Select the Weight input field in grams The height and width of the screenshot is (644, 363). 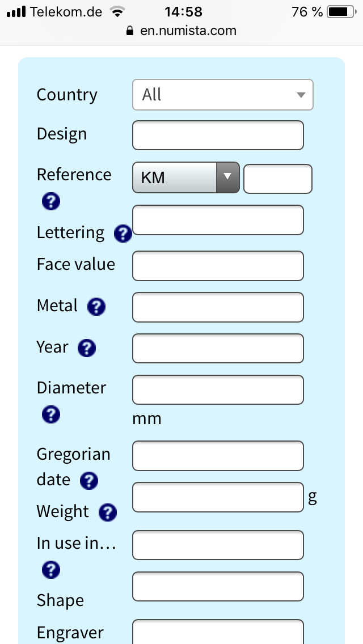coord(218,497)
